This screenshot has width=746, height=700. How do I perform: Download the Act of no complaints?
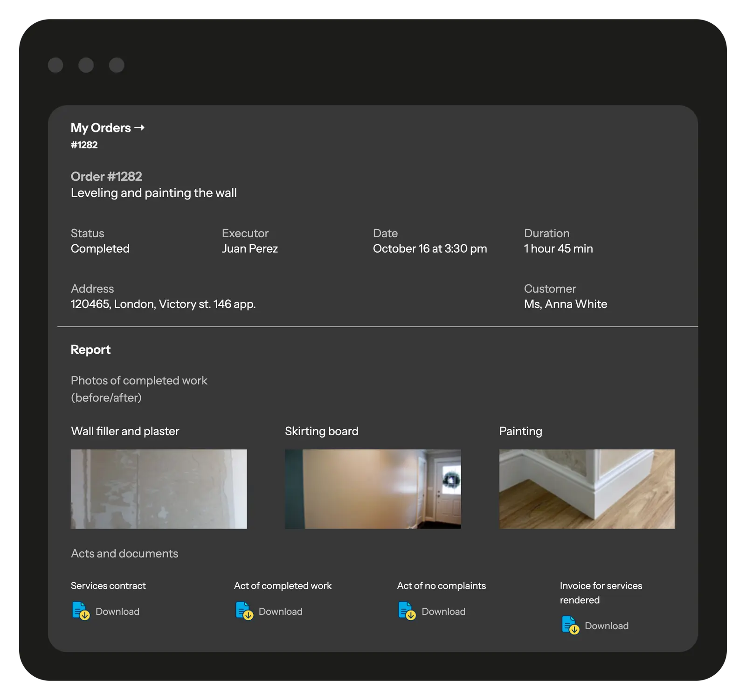pos(443,611)
